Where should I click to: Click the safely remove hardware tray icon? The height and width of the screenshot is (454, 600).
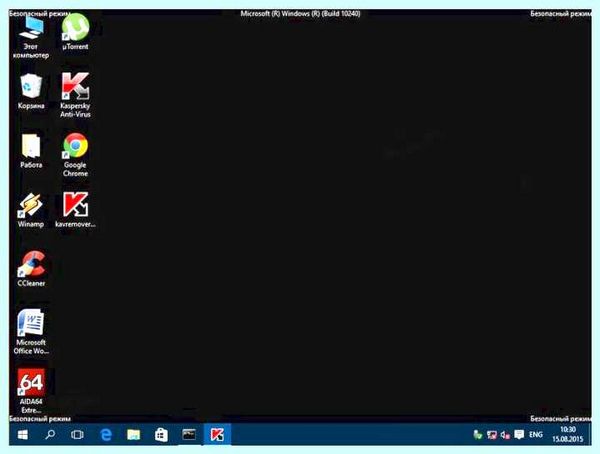point(477,434)
